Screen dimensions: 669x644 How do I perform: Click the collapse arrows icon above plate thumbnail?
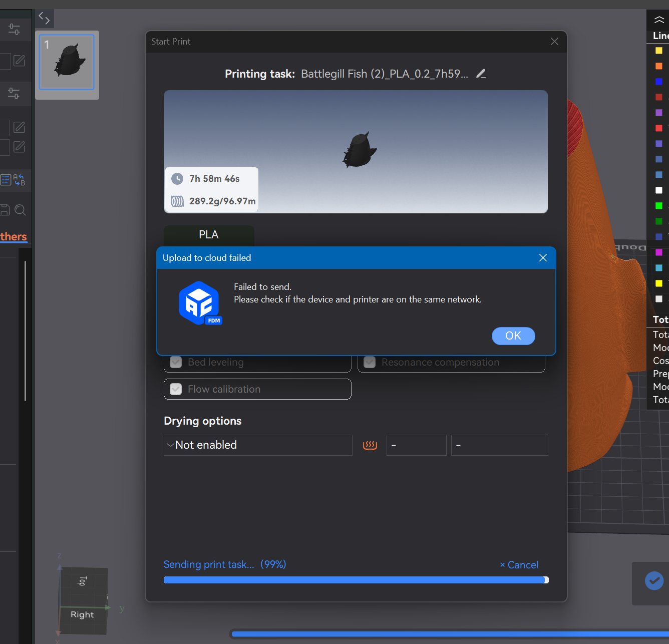point(44,19)
